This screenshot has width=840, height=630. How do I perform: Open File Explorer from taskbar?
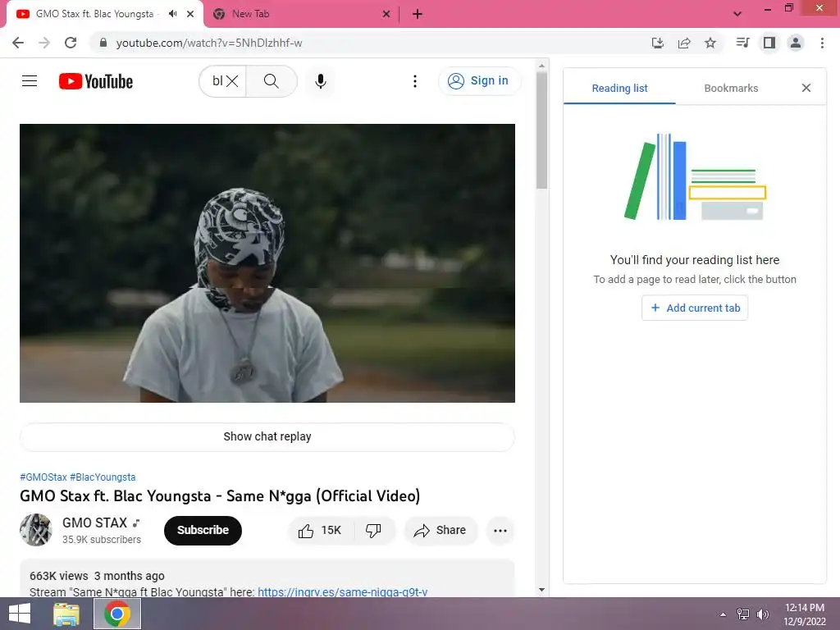[x=66, y=614]
